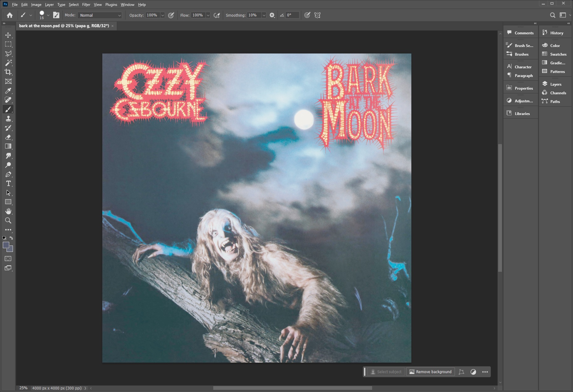Open the Opacity slider dropdown arrow
Screen dimensions: 573x392
tap(163, 15)
